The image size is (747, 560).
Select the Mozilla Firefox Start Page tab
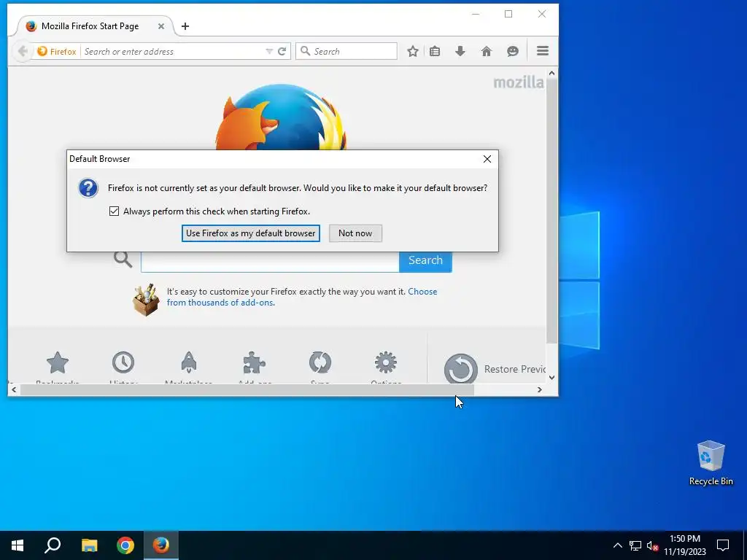coord(96,26)
